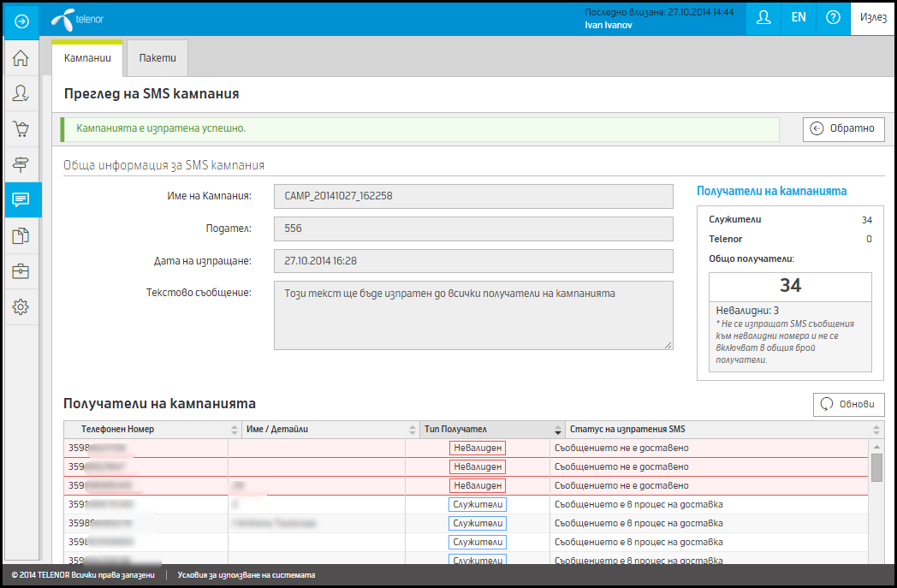
Task: Open the settings gear icon in the sidebar
Action: pos(21,307)
